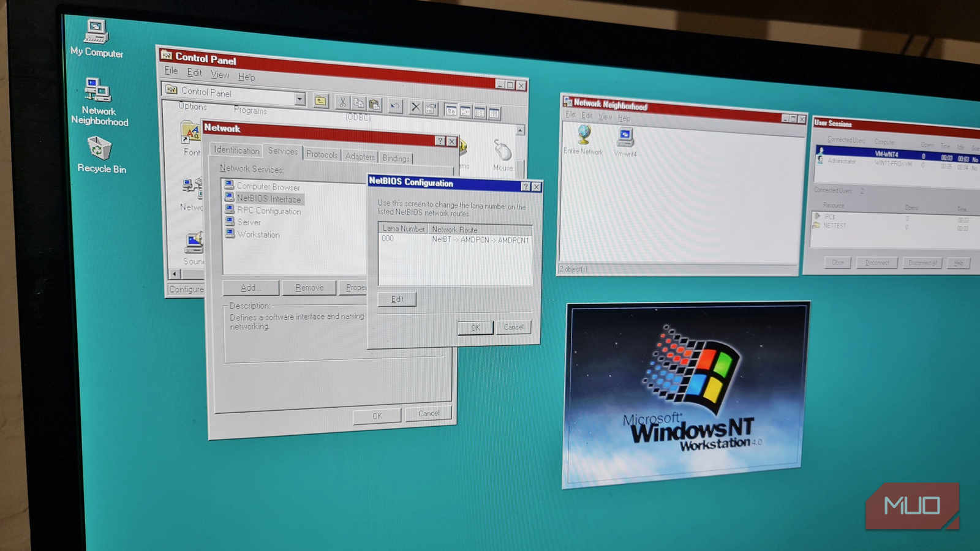Select the Sounds icon in Control Panel
980x551 pixels.
tap(194, 249)
